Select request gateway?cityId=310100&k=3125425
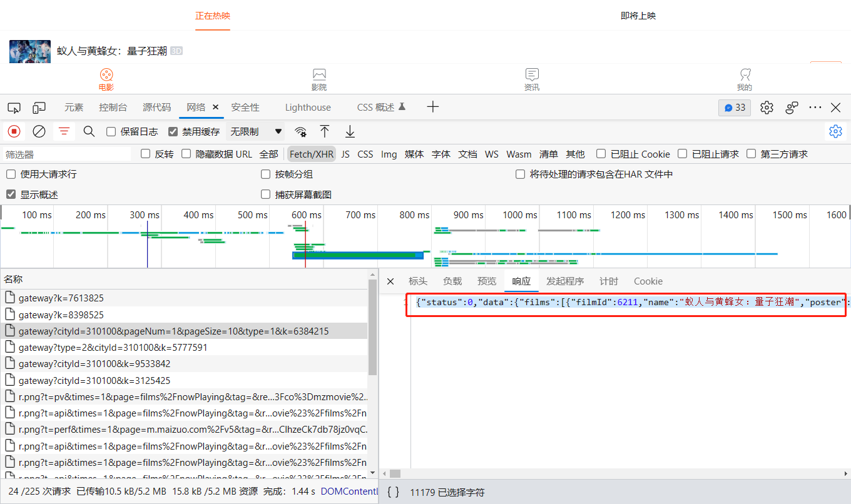This screenshot has height=504, width=851. point(184,380)
